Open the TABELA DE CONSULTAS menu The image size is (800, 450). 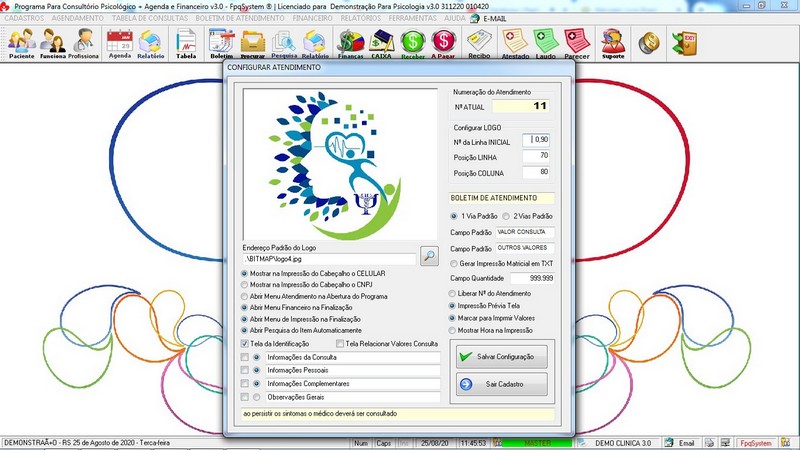[150, 18]
